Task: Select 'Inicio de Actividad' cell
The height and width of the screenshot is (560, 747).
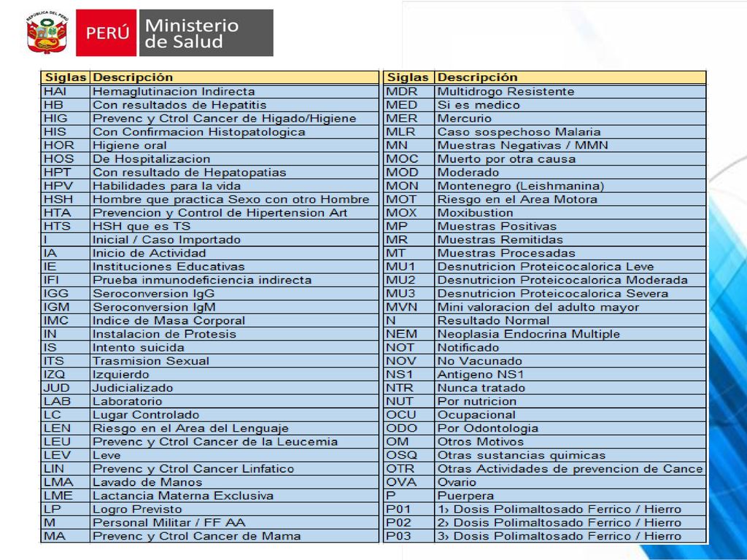Action: tap(234, 253)
